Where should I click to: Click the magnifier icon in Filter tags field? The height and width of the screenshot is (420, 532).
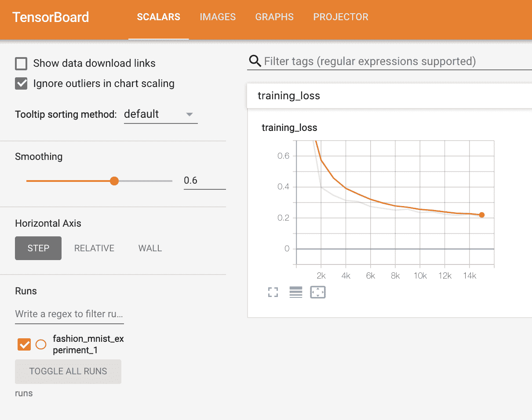pyautogui.click(x=255, y=61)
